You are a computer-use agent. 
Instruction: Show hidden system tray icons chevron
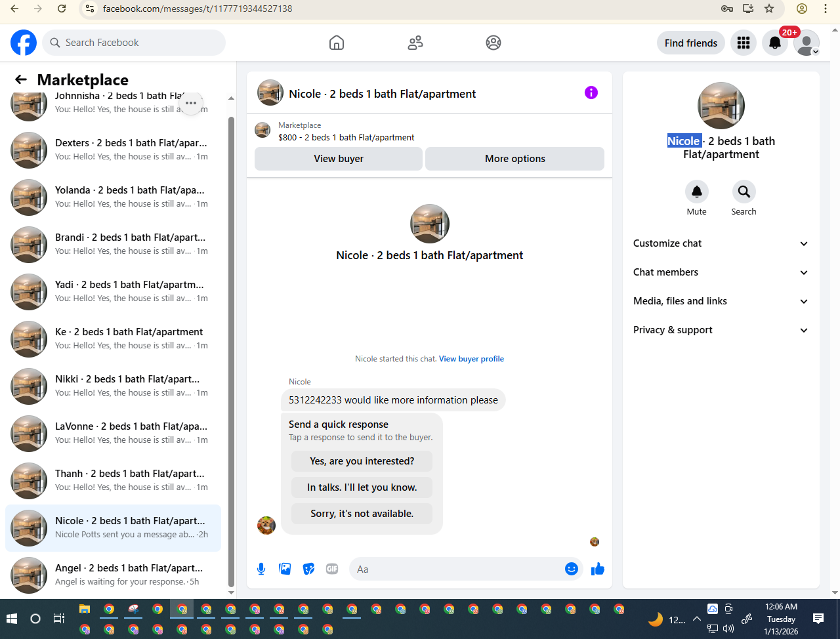[x=697, y=619]
